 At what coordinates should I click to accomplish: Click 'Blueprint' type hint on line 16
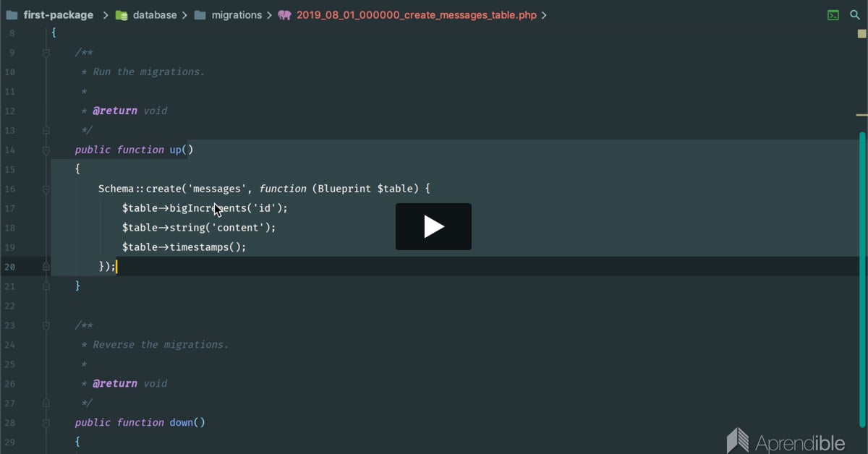344,189
